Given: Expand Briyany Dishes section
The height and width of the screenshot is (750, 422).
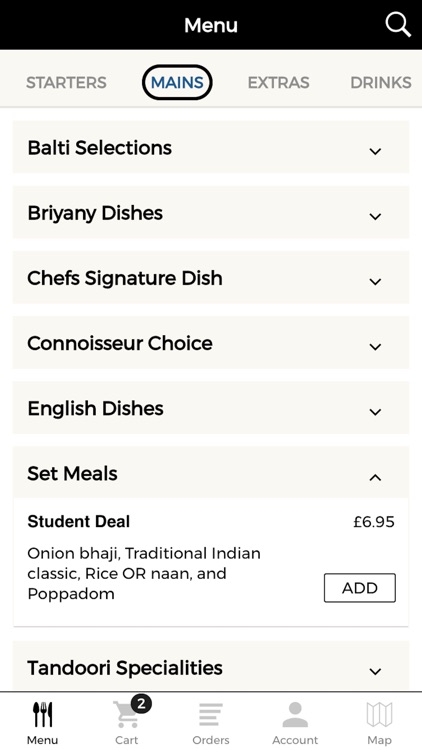Looking at the screenshot, I should [211, 212].
